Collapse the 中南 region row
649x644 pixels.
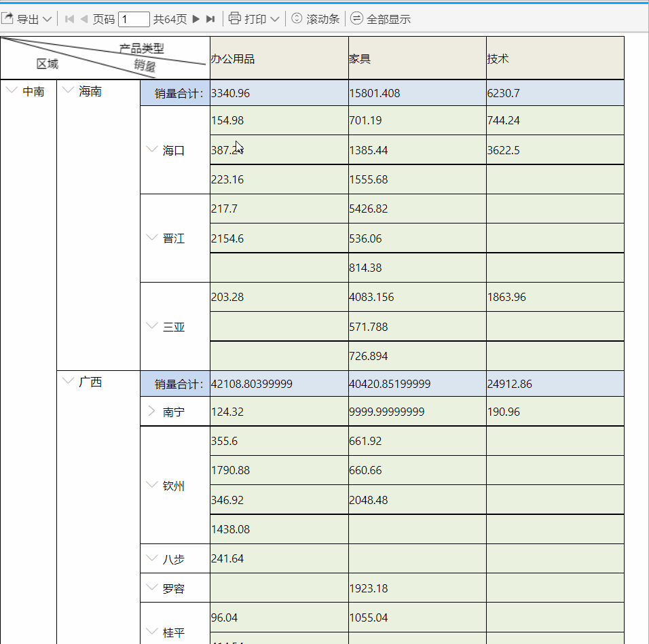(x=12, y=90)
